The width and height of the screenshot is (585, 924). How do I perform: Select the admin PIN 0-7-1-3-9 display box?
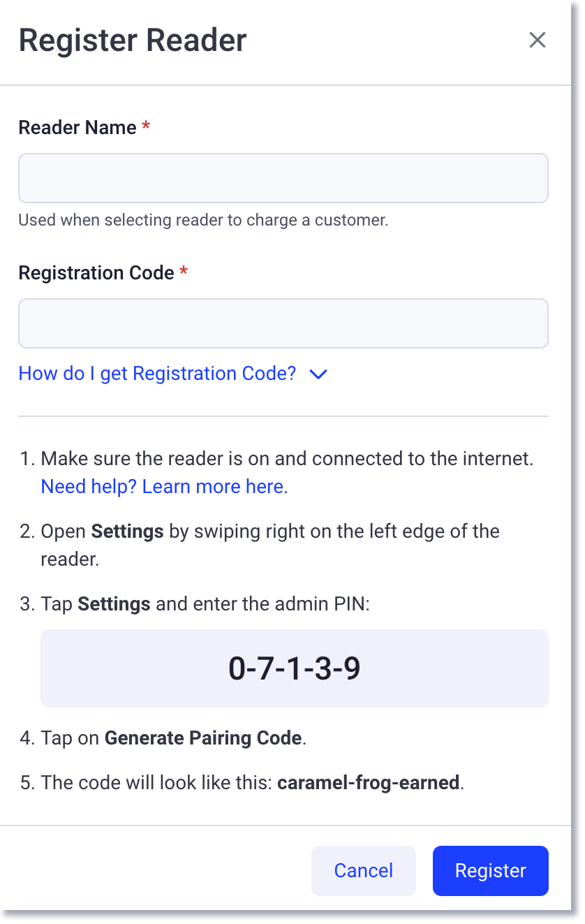click(294, 668)
